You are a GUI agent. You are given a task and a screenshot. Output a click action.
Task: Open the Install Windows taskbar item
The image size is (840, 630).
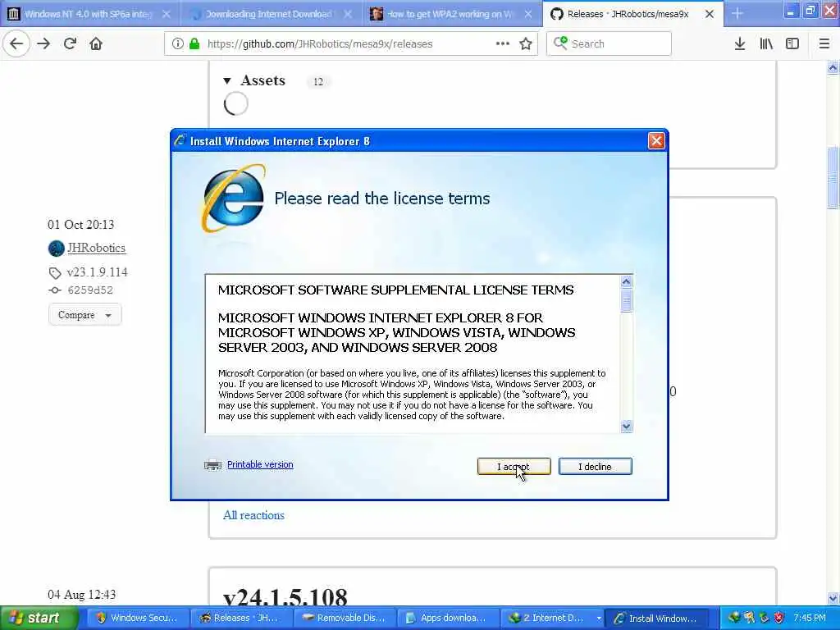coord(657,619)
